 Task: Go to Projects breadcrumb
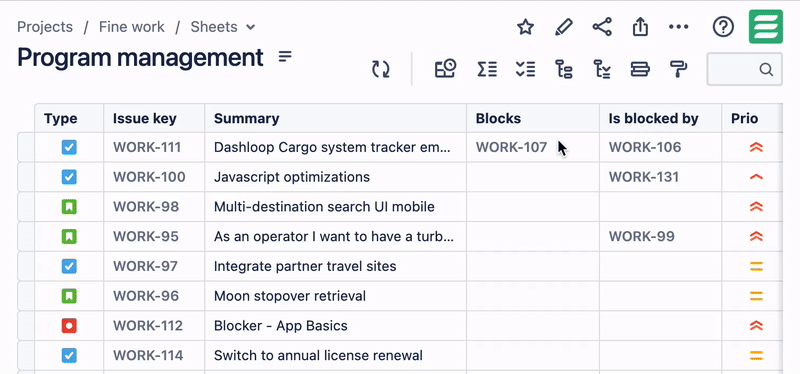[x=45, y=27]
